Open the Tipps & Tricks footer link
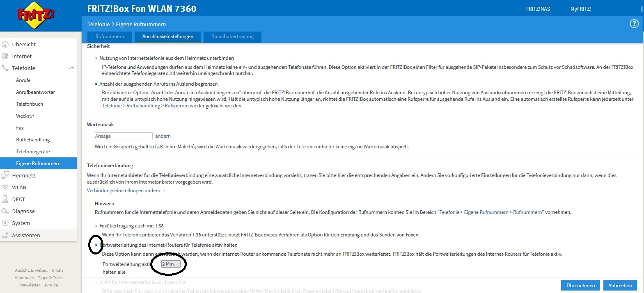Image resolution: width=644 pixels, height=293 pixels. tap(51, 278)
